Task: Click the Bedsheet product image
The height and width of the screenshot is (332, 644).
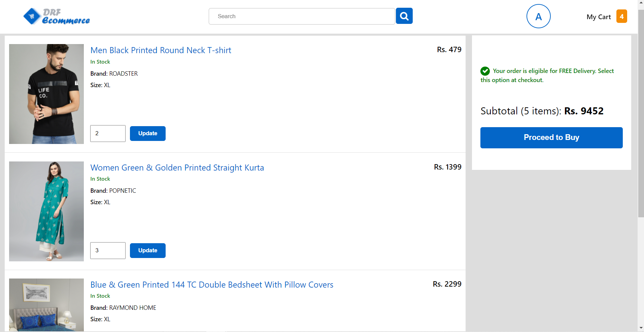Action: pyautogui.click(x=46, y=305)
